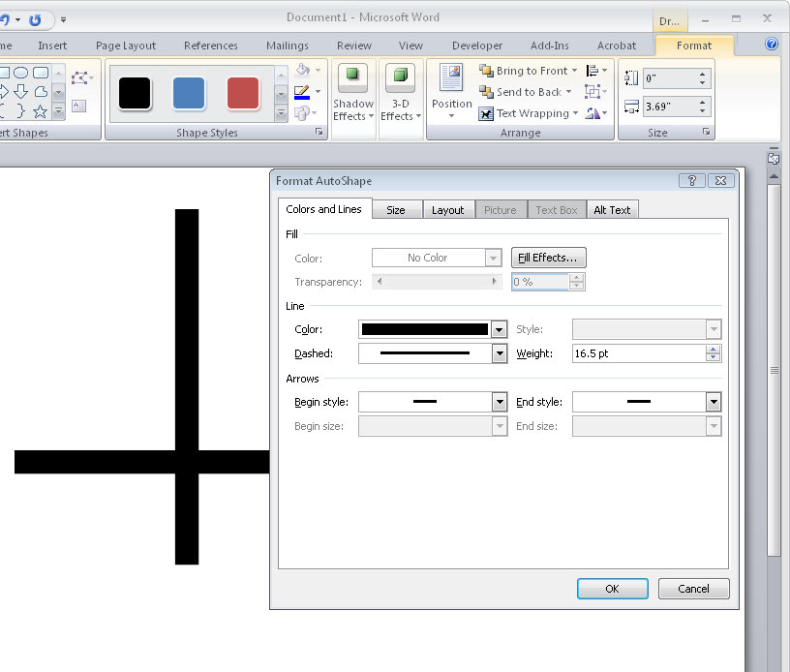Switch to the Layout tab
Image resolution: width=790 pixels, height=672 pixels.
point(448,210)
